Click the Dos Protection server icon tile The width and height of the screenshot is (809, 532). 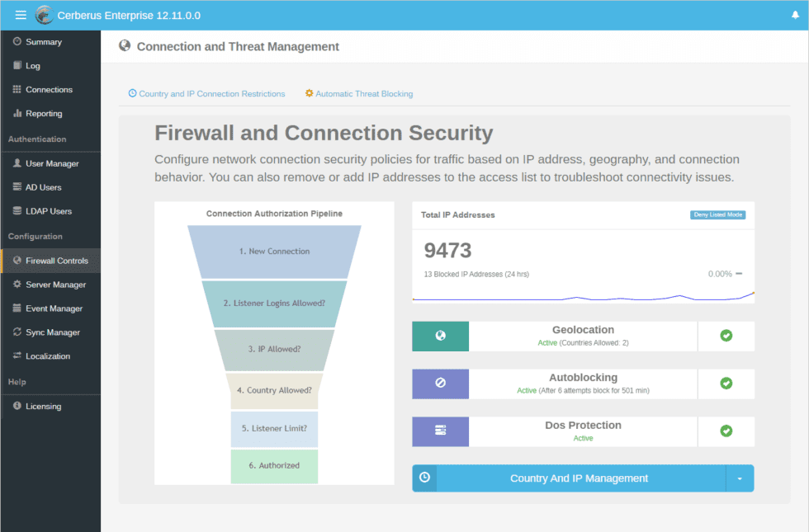(x=440, y=431)
